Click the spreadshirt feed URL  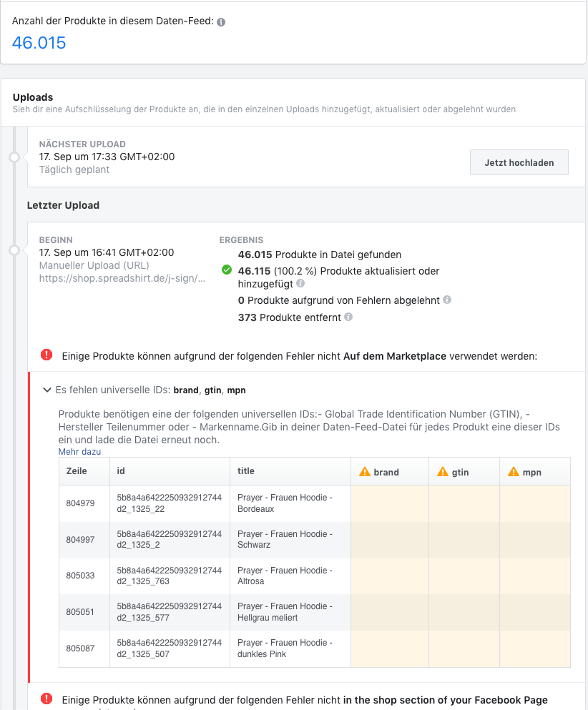click(x=122, y=279)
